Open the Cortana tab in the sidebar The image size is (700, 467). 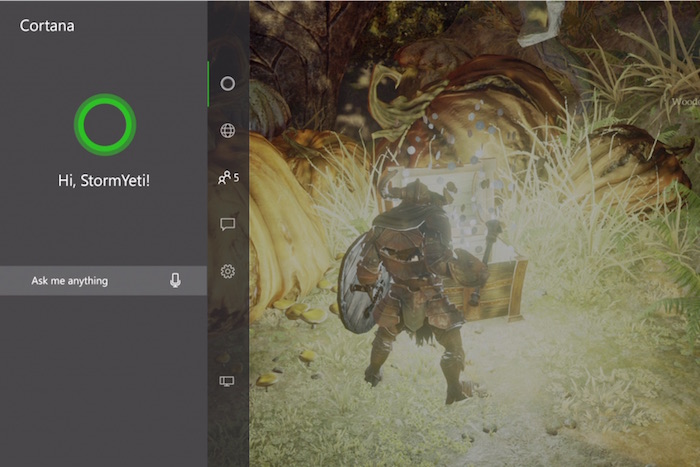(x=227, y=83)
